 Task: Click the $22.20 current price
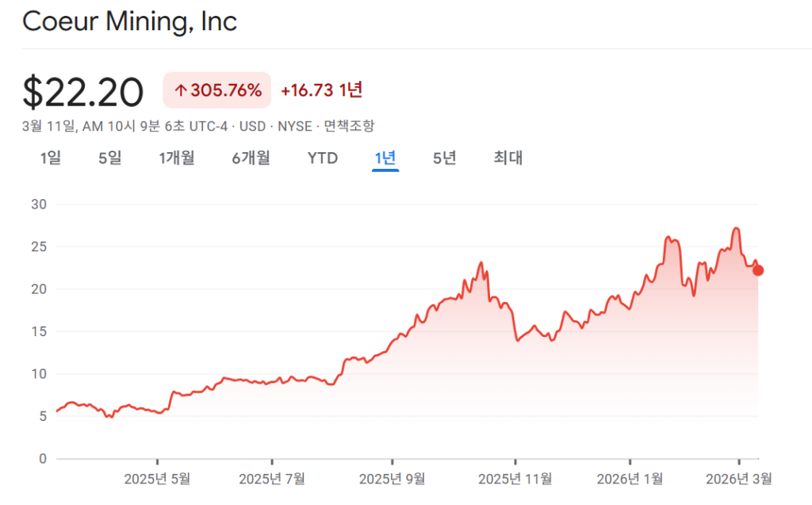(82, 90)
